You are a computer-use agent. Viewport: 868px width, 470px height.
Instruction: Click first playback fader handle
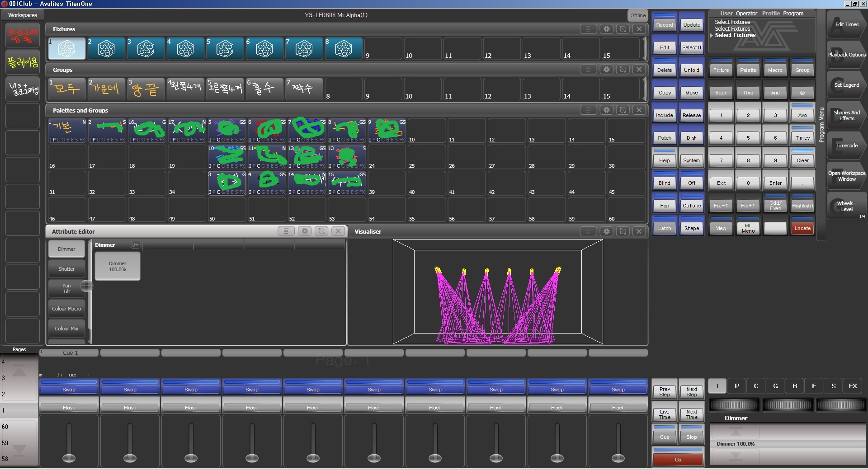[69, 457]
